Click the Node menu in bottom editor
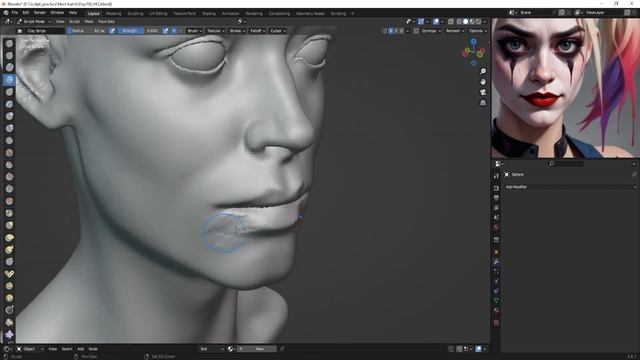 point(93,349)
